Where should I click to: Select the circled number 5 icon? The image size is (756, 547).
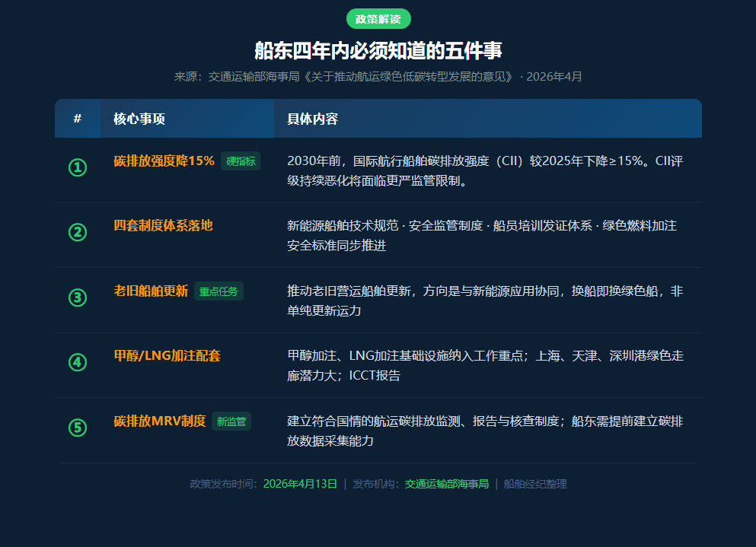[78, 428]
